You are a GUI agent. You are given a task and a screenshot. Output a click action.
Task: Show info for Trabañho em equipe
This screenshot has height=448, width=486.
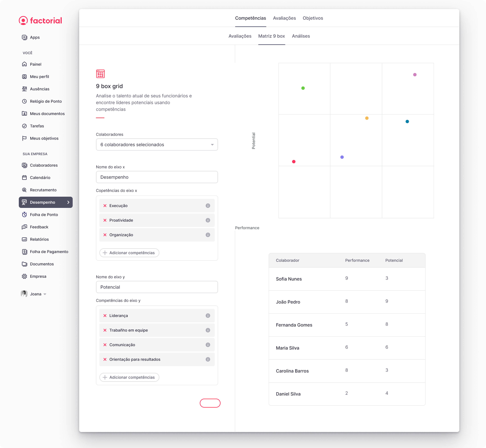tap(208, 330)
